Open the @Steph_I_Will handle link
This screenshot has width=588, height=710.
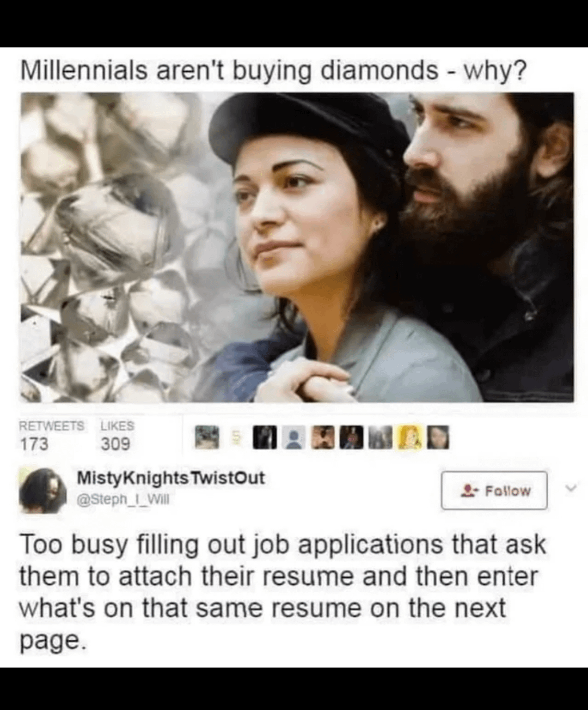(123, 498)
